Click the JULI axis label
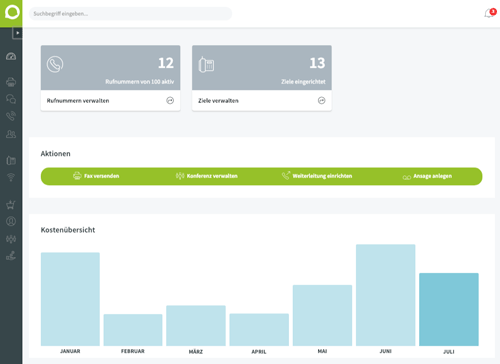Image resolution: width=500 pixels, height=364 pixels. tap(449, 351)
